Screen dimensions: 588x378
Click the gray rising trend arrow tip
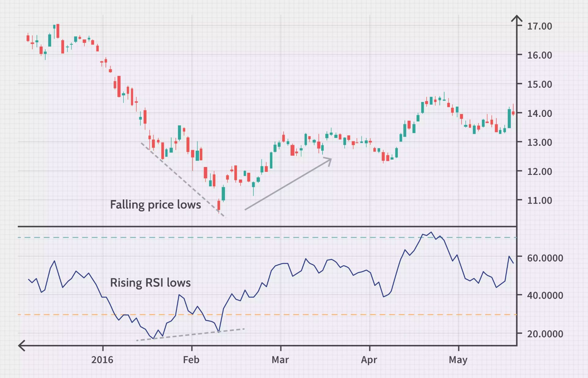(x=330, y=160)
